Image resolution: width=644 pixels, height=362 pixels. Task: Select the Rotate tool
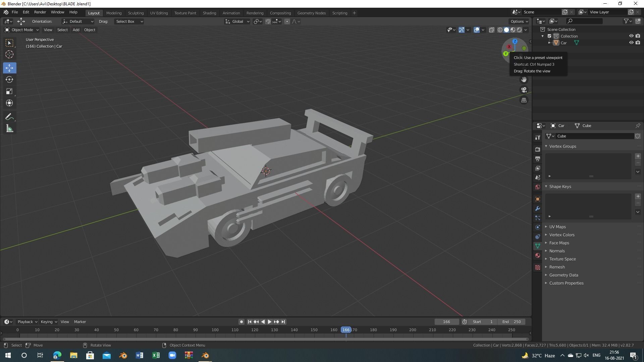pos(9,79)
